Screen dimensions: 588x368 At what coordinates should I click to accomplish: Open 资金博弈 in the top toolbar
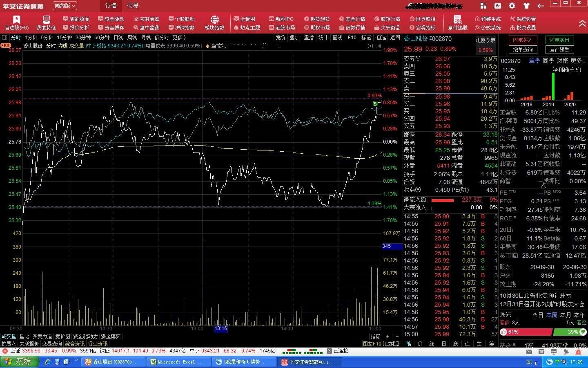(x=111, y=27)
